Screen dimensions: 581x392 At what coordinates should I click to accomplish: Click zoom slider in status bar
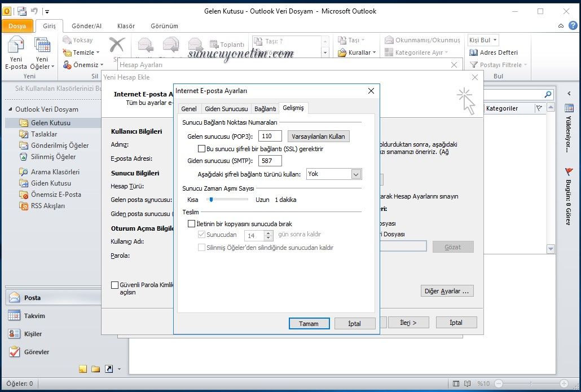pos(531,384)
